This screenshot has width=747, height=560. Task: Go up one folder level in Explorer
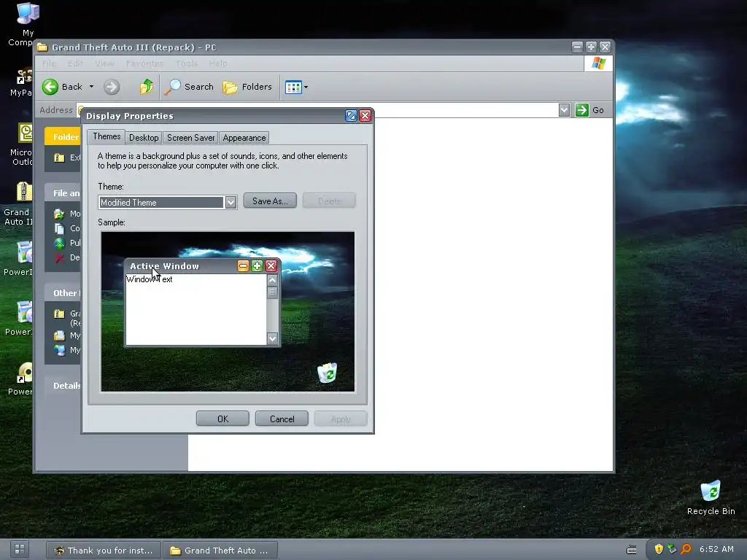146,87
